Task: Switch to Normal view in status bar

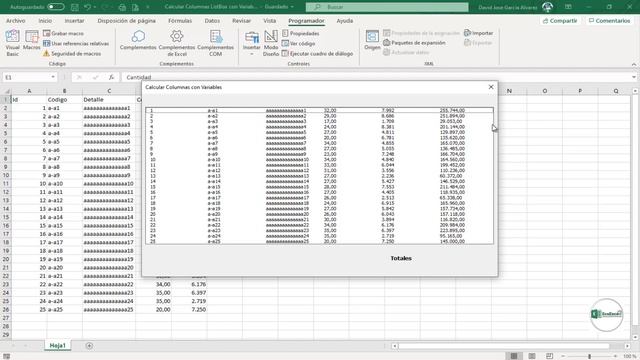Action: (x=513, y=356)
